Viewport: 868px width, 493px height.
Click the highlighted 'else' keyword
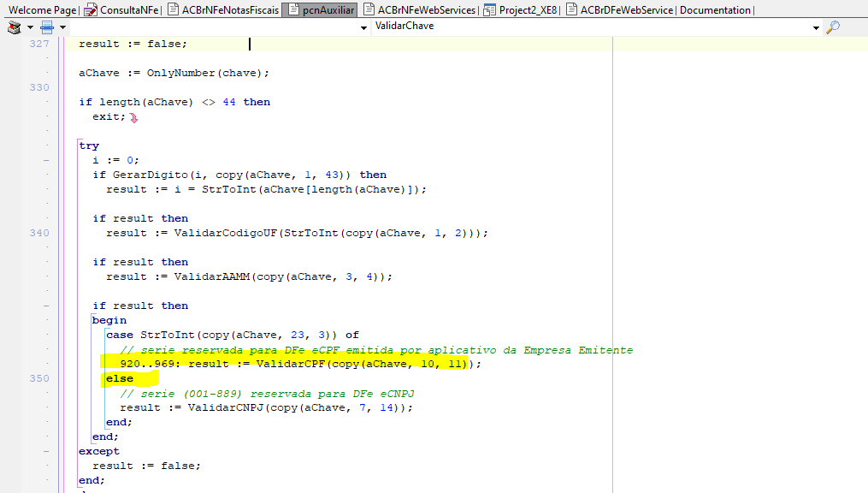120,378
